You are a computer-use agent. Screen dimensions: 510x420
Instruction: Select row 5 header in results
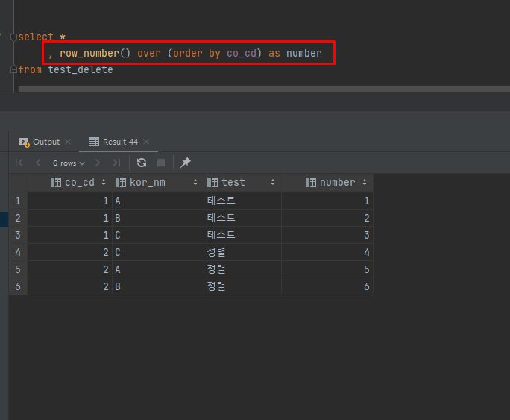[x=18, y=269]
